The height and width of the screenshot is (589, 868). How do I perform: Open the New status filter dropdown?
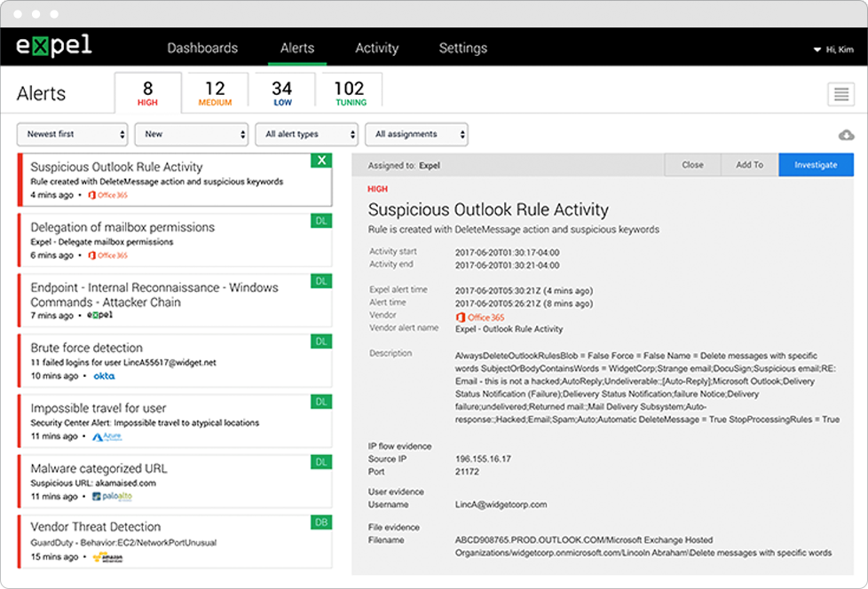coord(192,135)
